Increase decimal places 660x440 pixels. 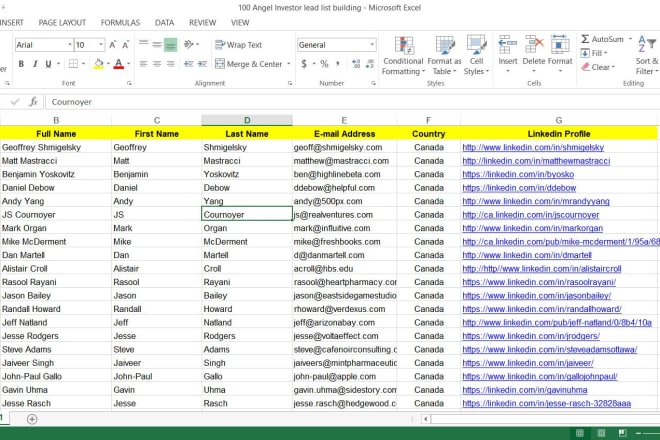tap(356, 64)
